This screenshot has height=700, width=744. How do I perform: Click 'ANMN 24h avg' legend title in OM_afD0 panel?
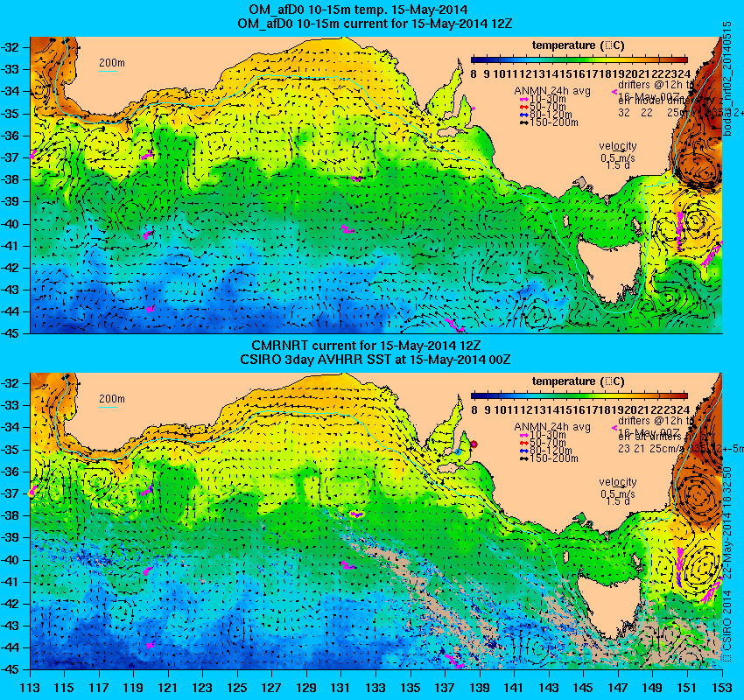pos(552,91)
